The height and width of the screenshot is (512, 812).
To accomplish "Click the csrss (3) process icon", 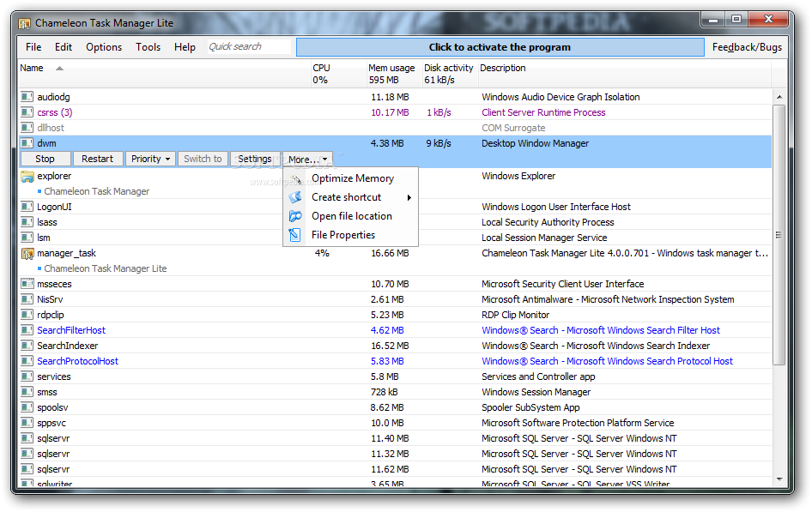I will 27,112.
